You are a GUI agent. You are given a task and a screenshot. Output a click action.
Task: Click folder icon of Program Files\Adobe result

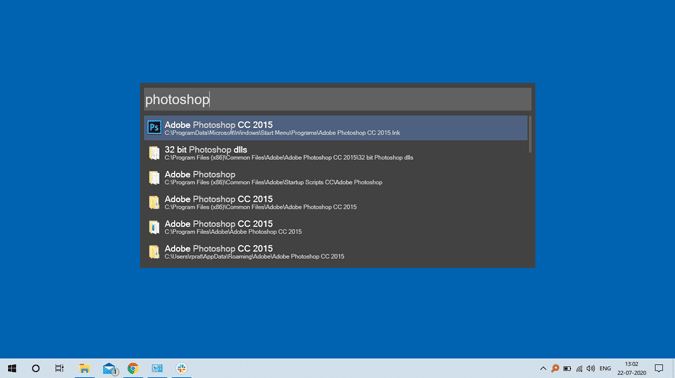click(154, 227)
